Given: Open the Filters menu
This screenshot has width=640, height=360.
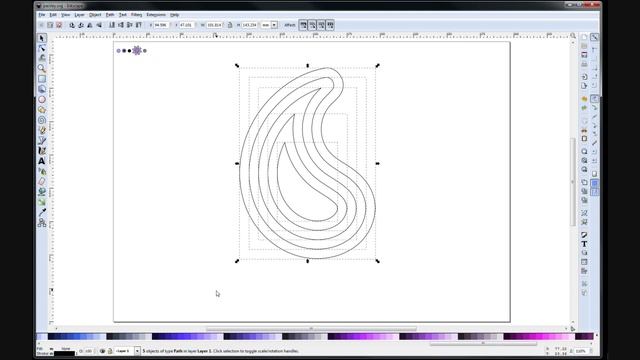Looking at the screenshot, I should click(136, 15).
